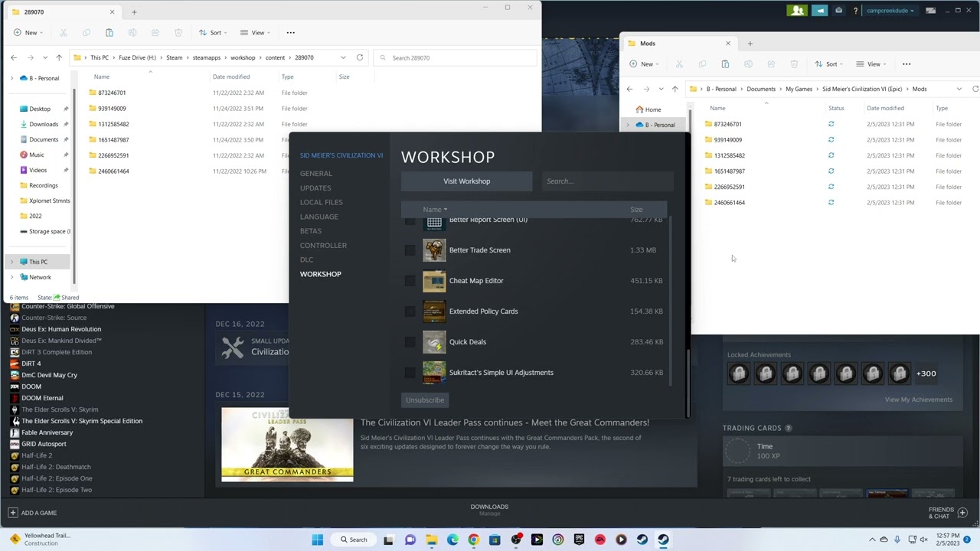Tick the Better Trade Screen checkbox
The height and width of the screenshot is (551, 980).
click(x=410, y=250)
